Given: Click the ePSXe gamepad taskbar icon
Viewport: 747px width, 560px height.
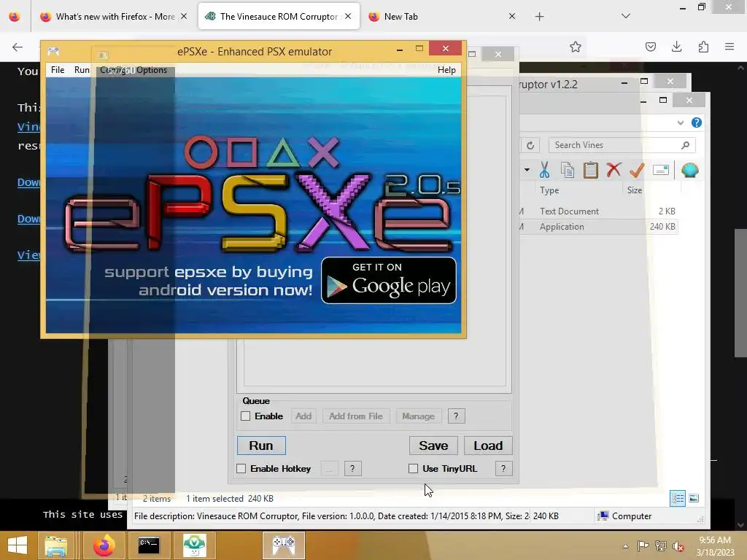Looking at the screenshot, I should point(284,545).
